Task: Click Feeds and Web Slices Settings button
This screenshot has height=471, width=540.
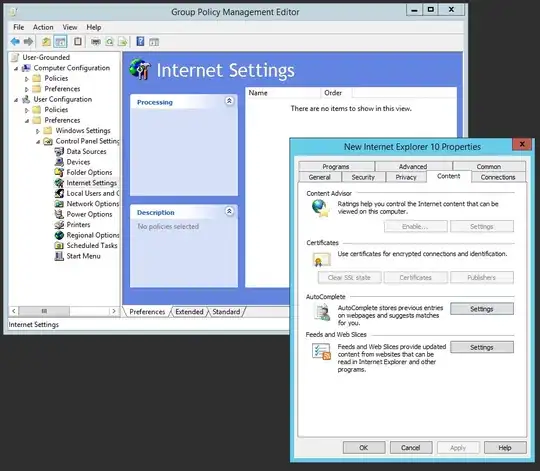Action: click(x=482, y=347)
